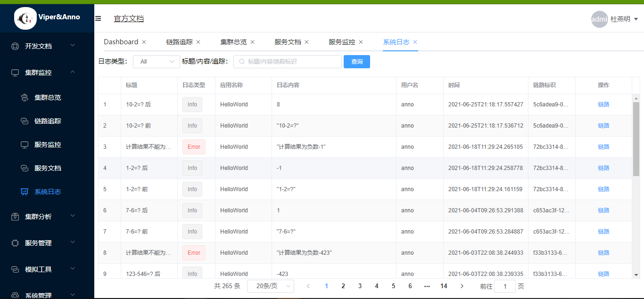Open the 20条/页 page size dropdown
This screenshot has height=299, width=644.
tap(271, 286)
